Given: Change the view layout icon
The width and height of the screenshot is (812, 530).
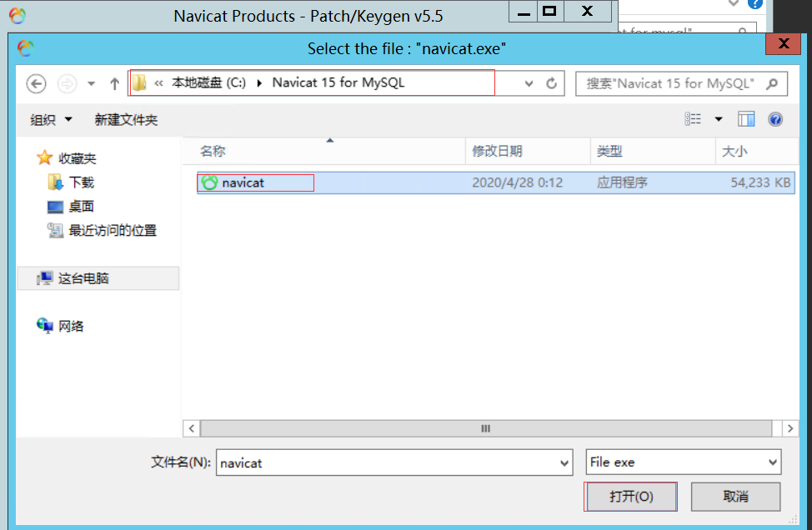Looking at the screenshot, I should pyautogui.click(x=693, y=119).
